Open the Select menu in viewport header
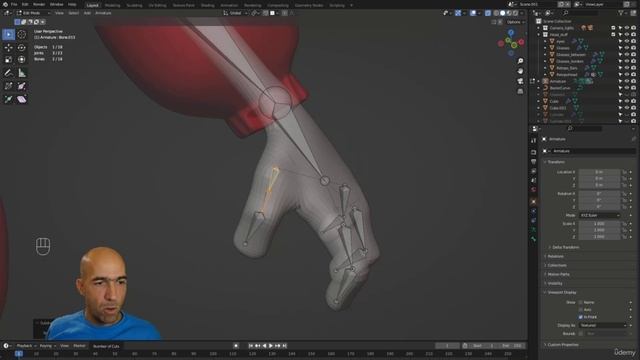640x360 pixels. (73, 13)
